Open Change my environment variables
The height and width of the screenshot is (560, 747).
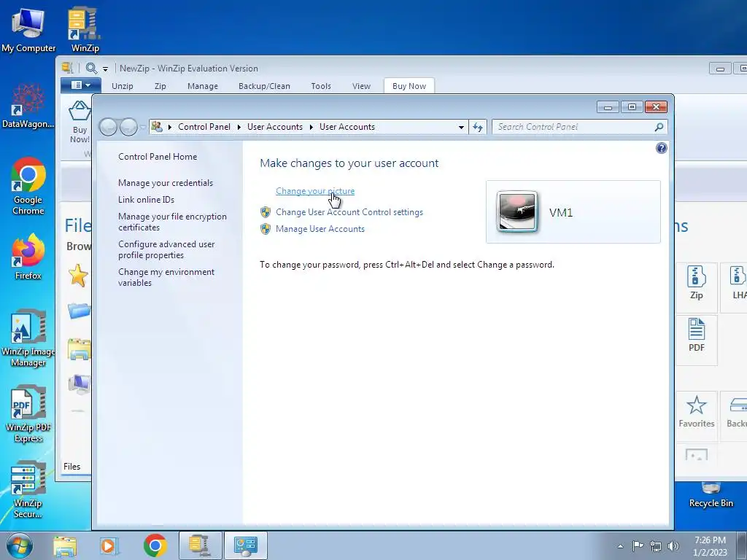pos(166,277)
